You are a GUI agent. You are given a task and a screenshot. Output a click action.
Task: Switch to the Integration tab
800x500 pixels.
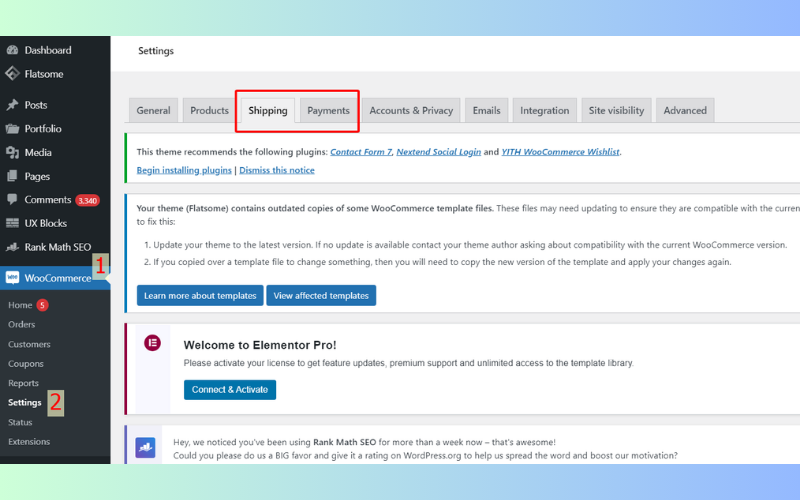tap(544, 110)
